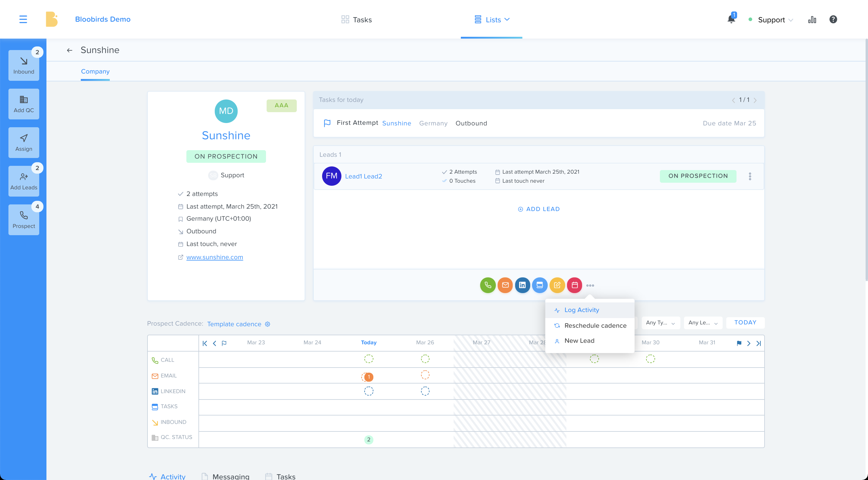This screenshot has width=868, height=480.
Task: Click the ADD LEAD button
Action: coord(538,209)
